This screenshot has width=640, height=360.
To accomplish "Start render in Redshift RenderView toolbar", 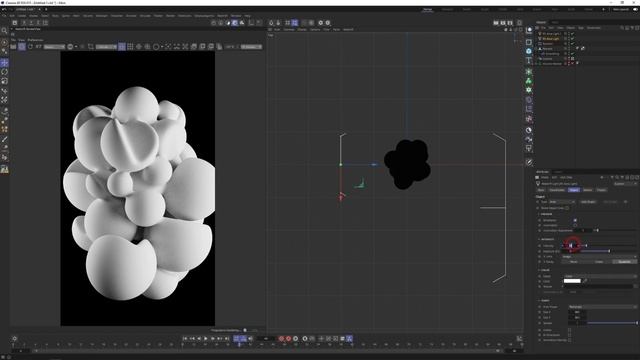I will tap(13, 47).
